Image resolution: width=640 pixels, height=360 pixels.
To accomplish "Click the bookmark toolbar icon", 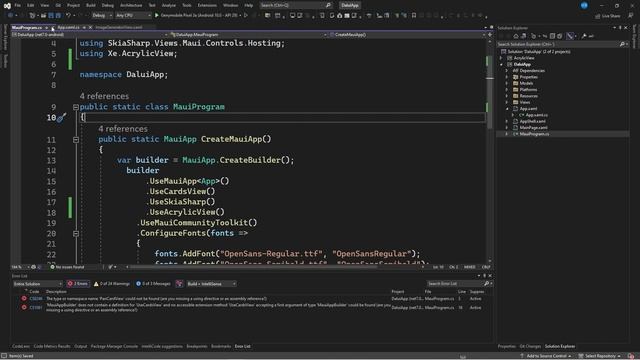I will [414, 16].
